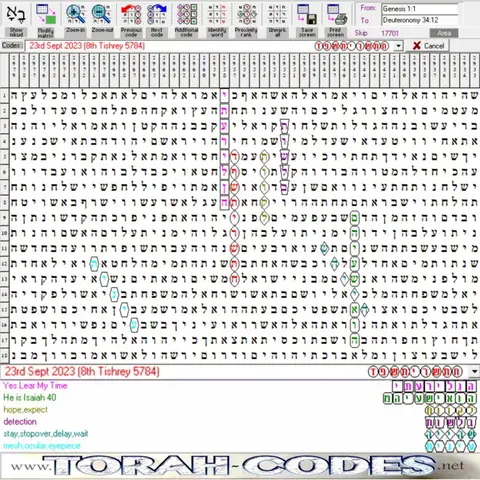Click the Show nikud icon
The height and width of the screenshot is (480, 480).
(16, 15)
